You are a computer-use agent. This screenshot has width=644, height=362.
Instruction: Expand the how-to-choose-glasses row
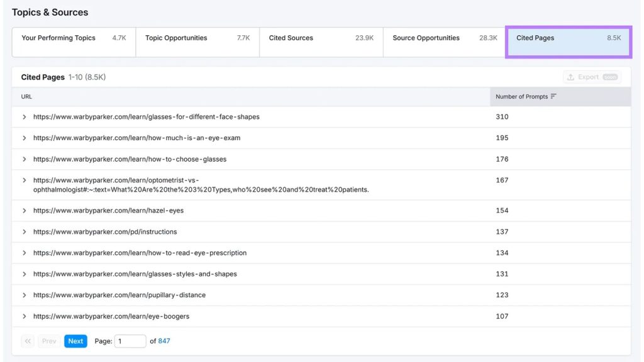[25, 159]
